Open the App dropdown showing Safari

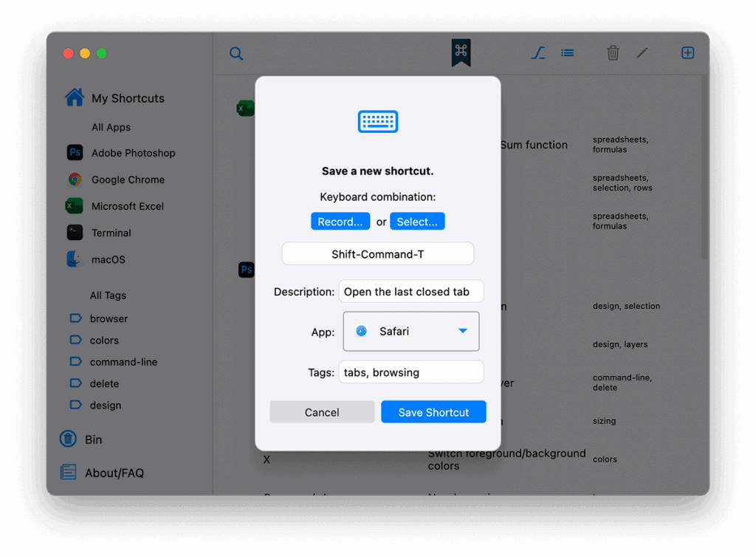[x=411, y=331]
